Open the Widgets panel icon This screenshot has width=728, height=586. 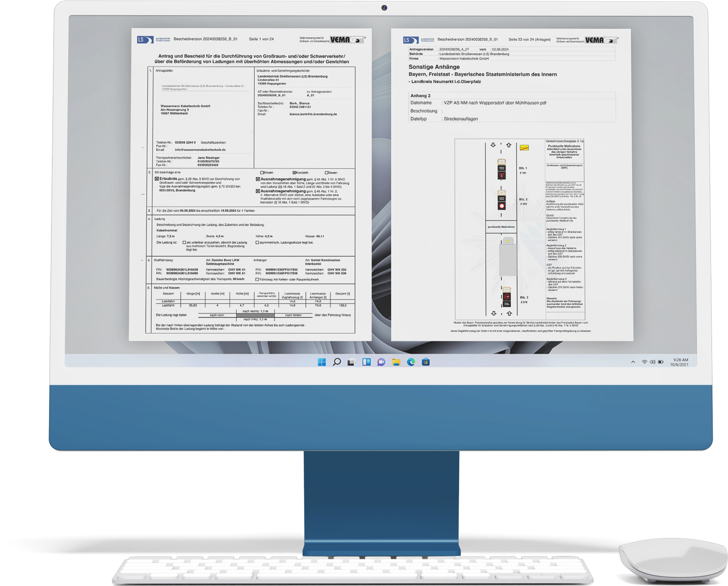[366, 362]
